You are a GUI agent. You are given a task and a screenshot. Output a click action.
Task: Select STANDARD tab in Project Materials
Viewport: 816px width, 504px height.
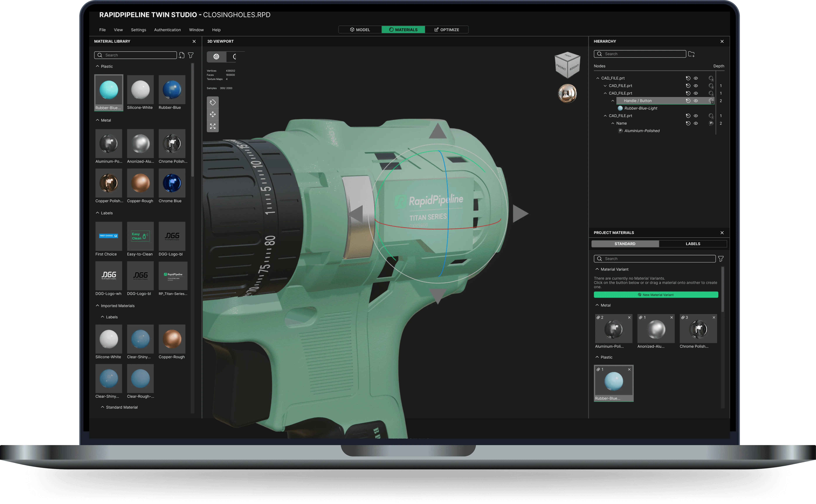pyautogui.click(x=625, y=244)
